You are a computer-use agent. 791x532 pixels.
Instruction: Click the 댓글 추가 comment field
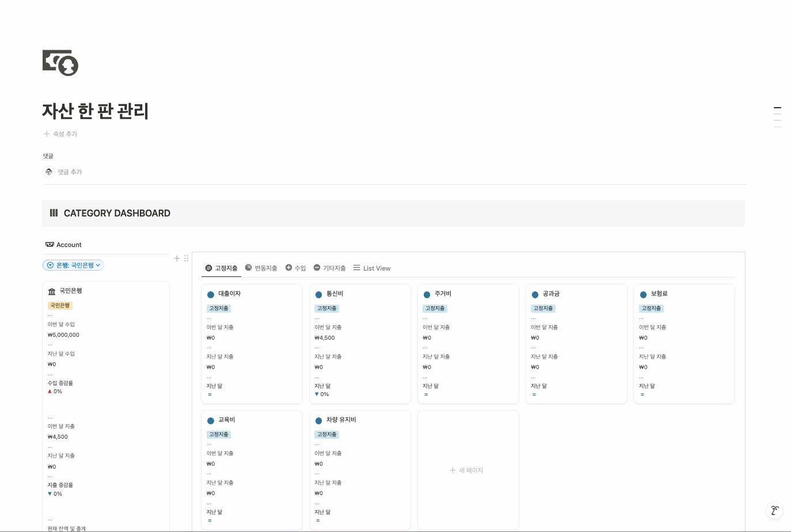[x=70, y=172]
